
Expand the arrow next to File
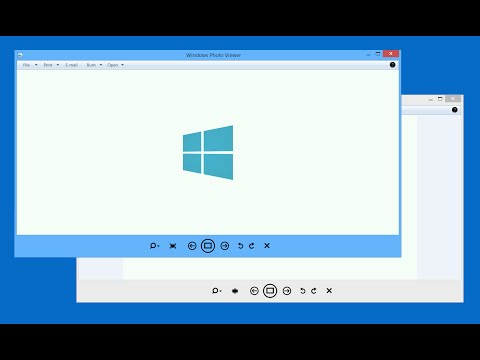[36, 65]
